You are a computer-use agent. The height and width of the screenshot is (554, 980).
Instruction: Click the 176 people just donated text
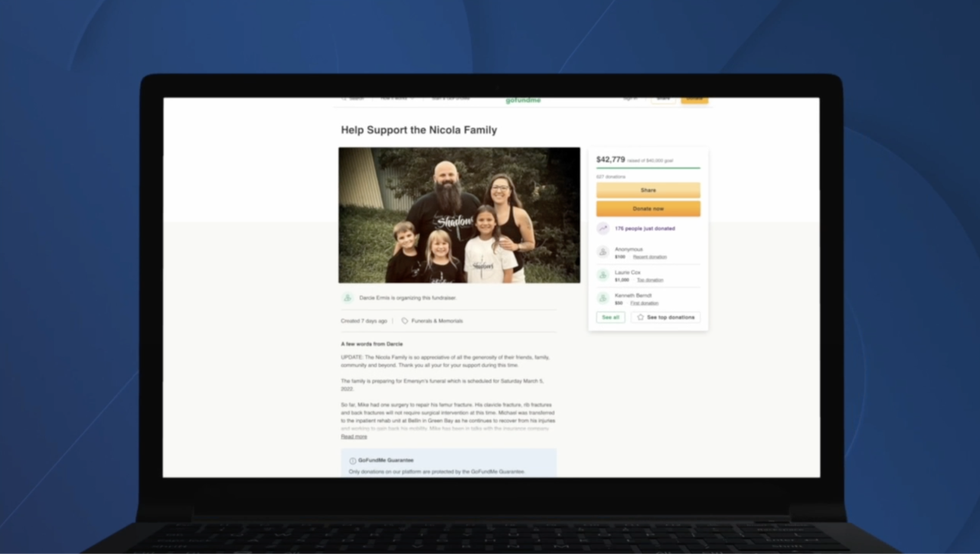point(645,229)
